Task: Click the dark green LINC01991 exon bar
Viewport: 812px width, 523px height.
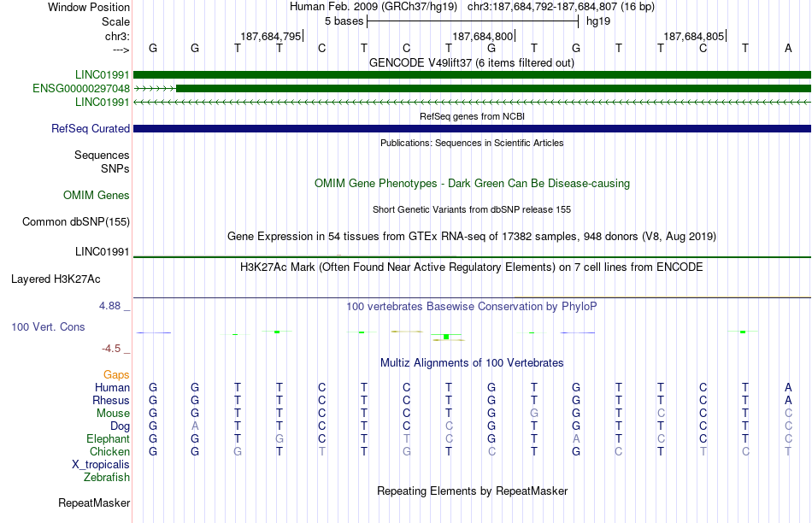Action: [472, 75]
